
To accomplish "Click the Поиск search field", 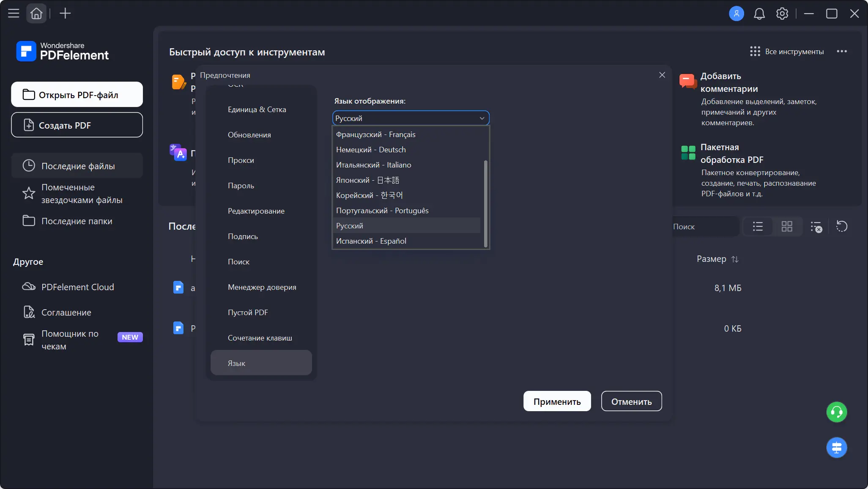I will [702, 227].
